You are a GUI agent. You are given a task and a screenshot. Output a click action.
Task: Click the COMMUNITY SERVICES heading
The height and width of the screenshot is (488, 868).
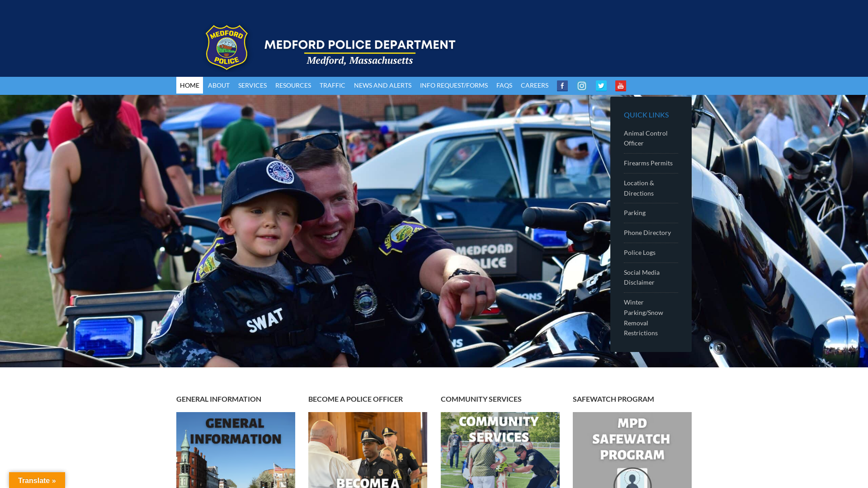coord(481,399)
